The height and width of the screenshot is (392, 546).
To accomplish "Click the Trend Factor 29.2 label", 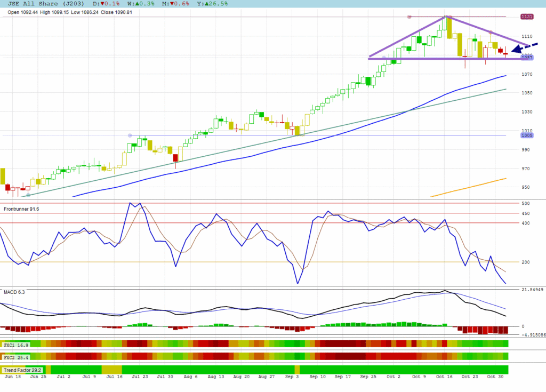I will tap(23, 370).
